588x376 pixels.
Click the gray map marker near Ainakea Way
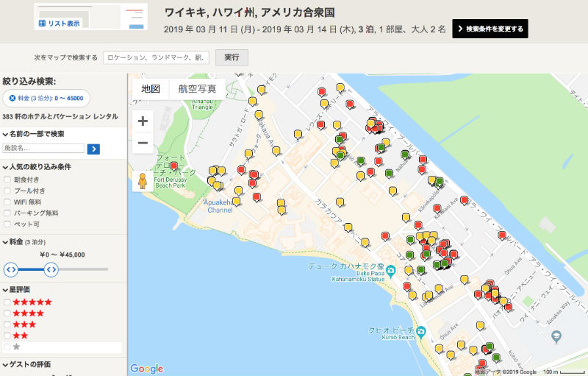[556, 336]
